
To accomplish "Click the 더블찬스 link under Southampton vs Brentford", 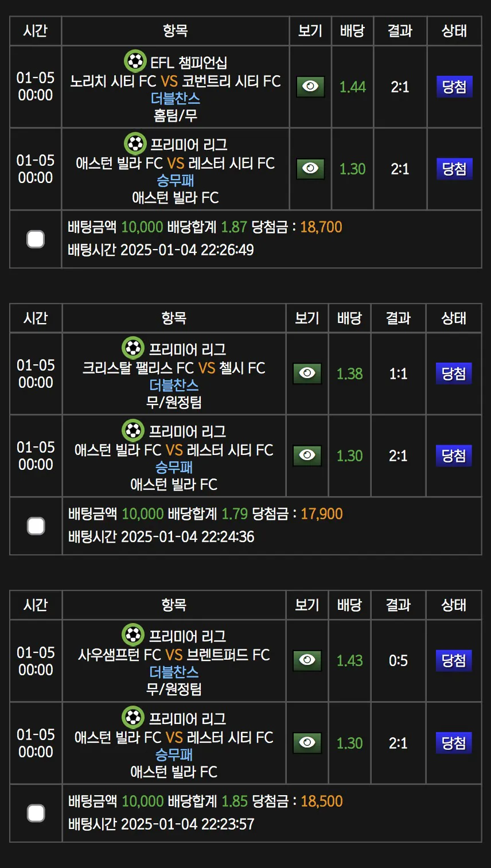I will (x=174, y=672).
